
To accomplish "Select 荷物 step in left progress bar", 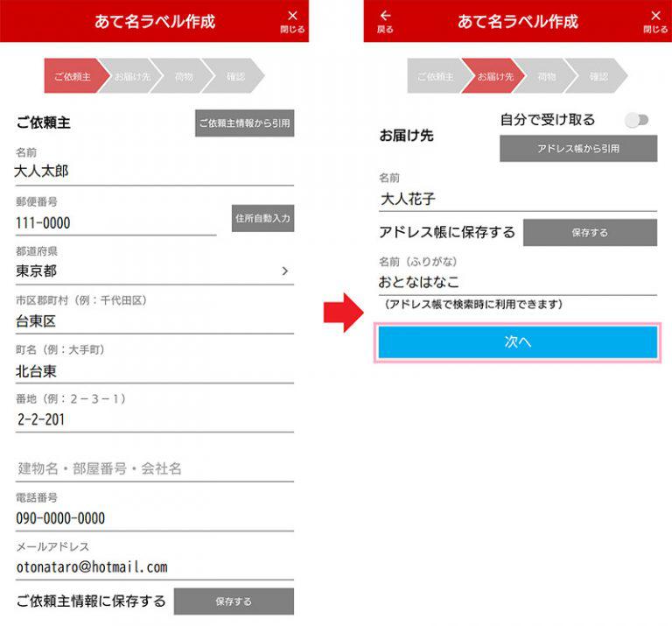I will pyautogui.click(x=184, y=76).
